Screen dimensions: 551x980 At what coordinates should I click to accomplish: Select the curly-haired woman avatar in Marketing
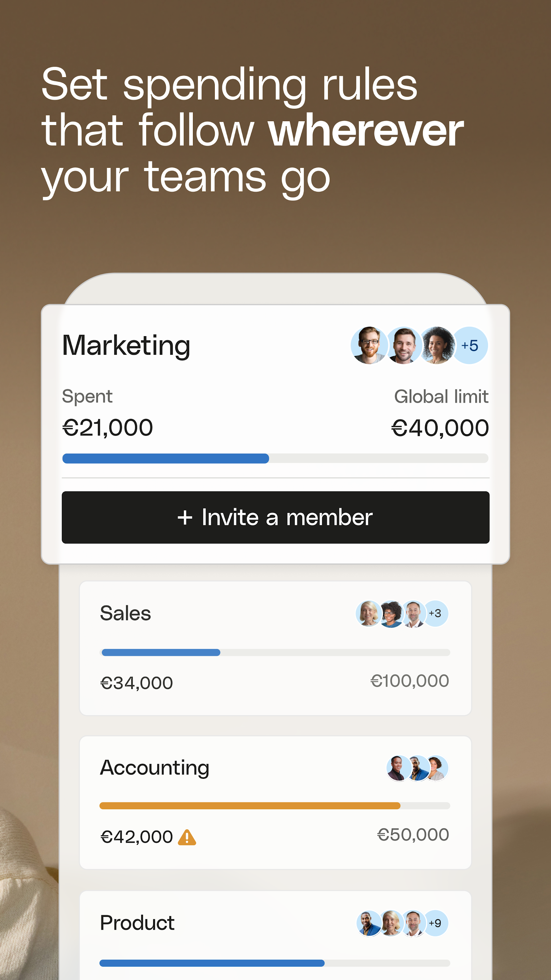[x=437, y=345]
